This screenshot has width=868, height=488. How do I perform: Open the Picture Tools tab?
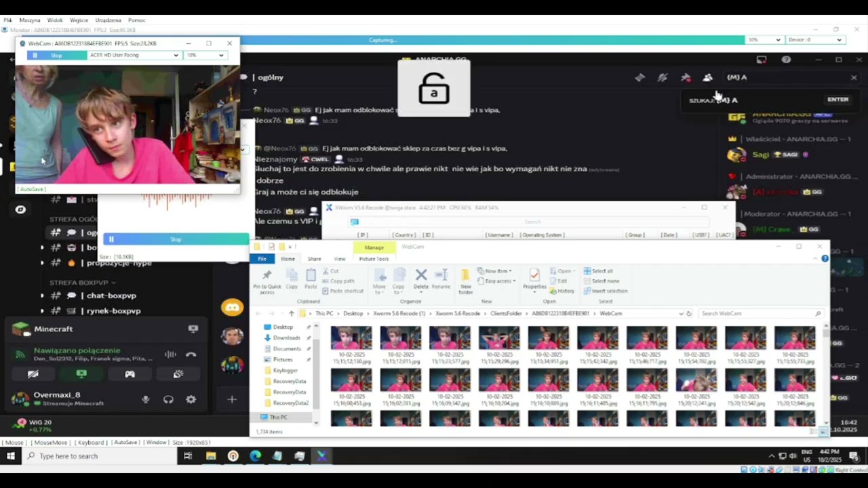(x=374, y=259)
